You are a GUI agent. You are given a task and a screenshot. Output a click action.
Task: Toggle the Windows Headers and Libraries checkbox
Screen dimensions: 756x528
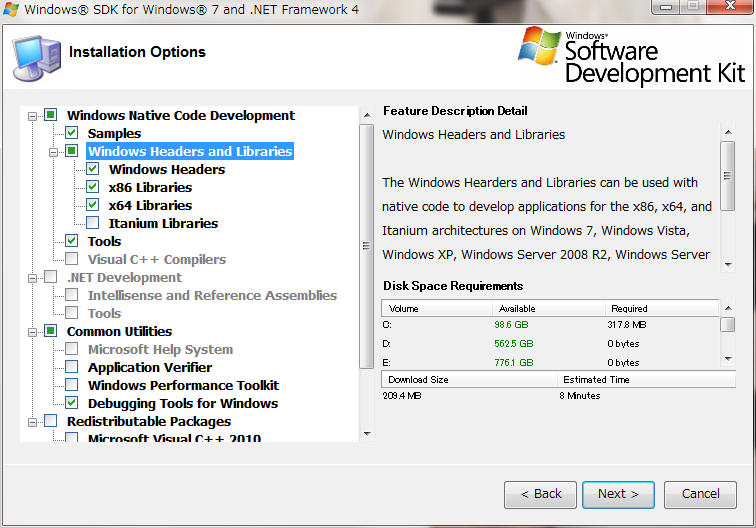[x=71, y=151]
